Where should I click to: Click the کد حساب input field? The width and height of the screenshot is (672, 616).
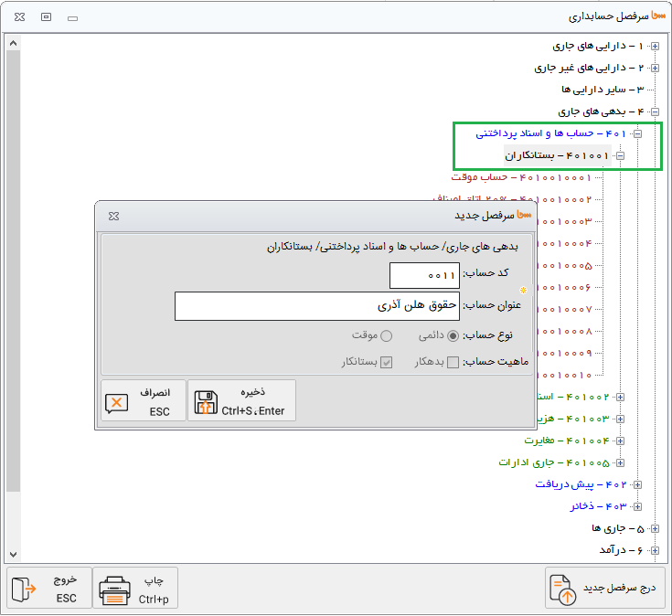tap(424, 275)
